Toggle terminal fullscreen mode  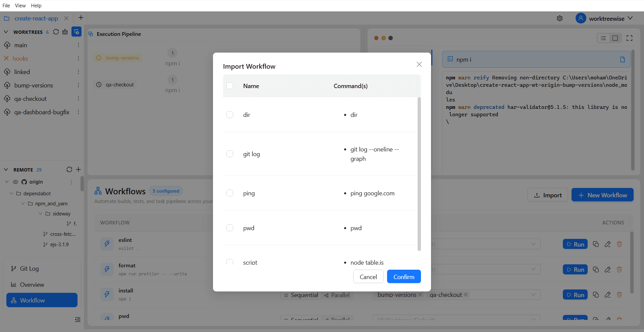pos(630,38)
